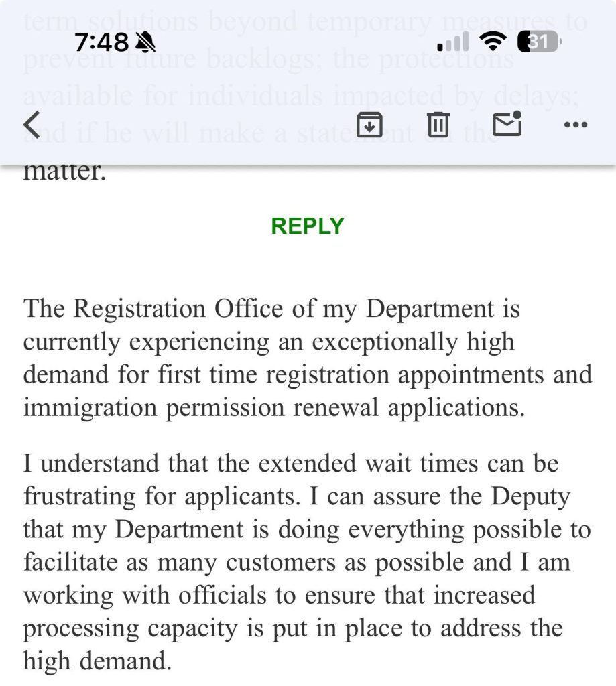Tap the final line "high demand."

pos(97,661)
